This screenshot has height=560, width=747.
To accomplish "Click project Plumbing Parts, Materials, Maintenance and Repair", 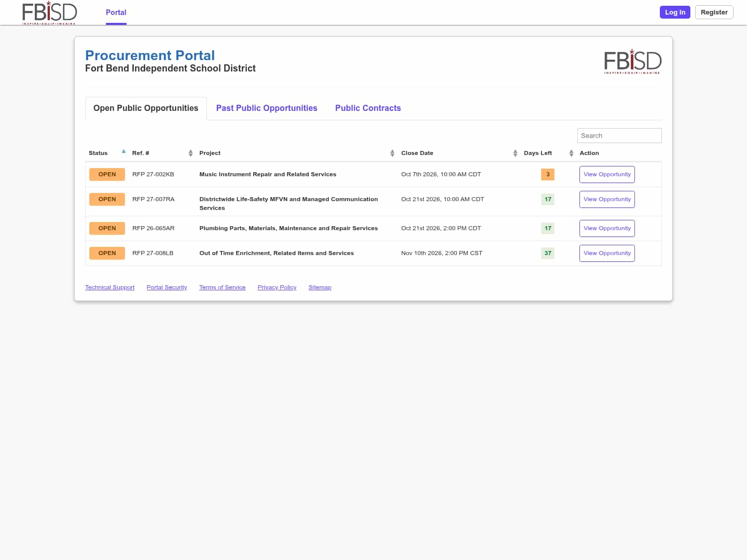I will click(x=288, y=229).
